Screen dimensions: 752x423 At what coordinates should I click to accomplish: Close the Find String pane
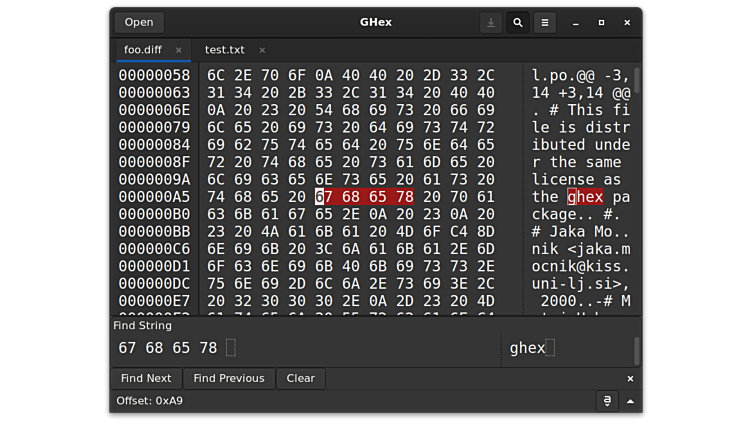[630, 379]
